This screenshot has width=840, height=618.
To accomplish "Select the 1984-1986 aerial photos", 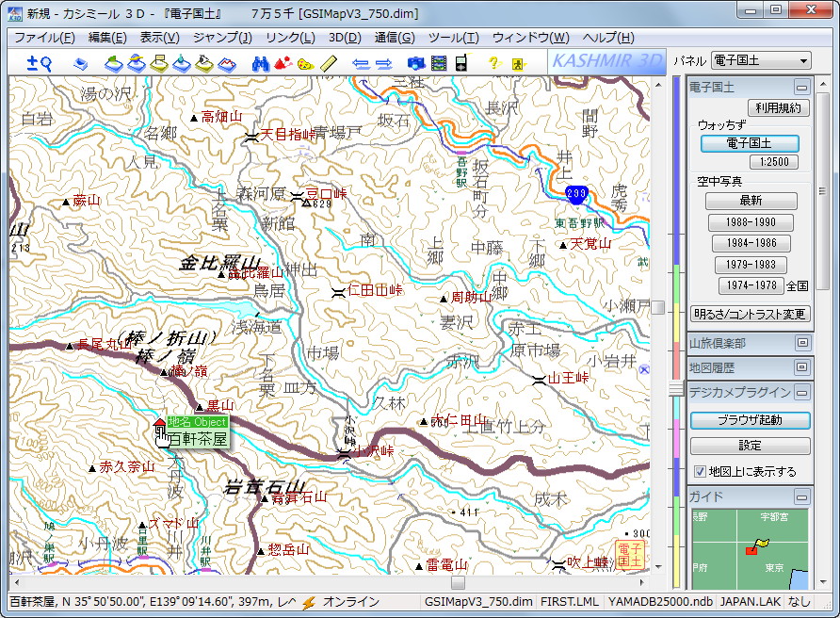I will pos(751,243).
